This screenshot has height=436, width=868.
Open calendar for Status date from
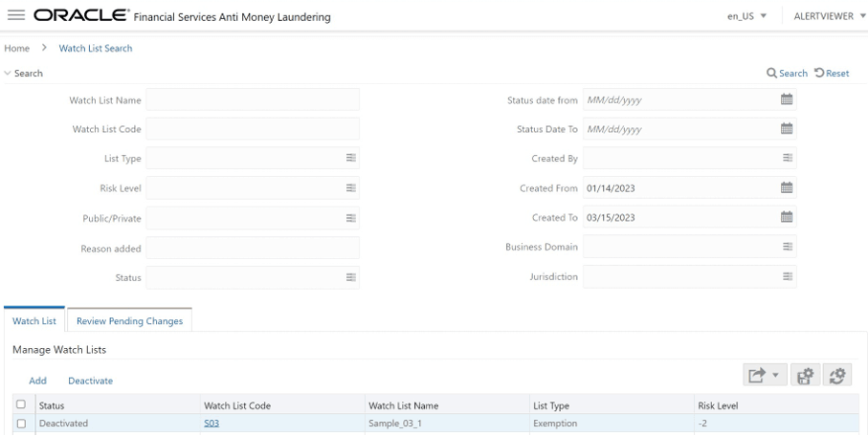786,99
